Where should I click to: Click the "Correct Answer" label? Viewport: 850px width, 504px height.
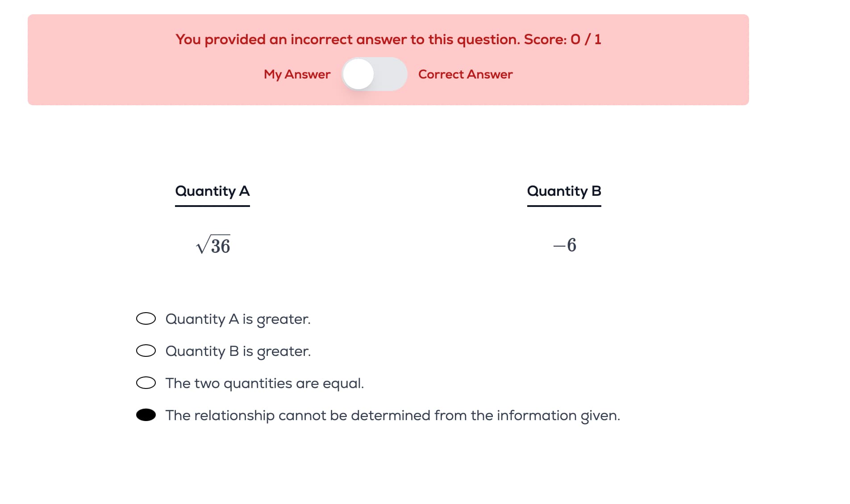tap(465, 74)
